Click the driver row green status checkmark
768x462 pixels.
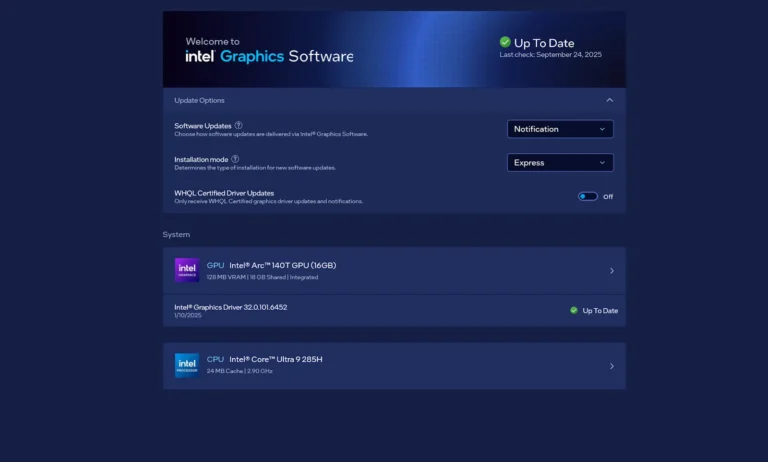tap(574, 310)
